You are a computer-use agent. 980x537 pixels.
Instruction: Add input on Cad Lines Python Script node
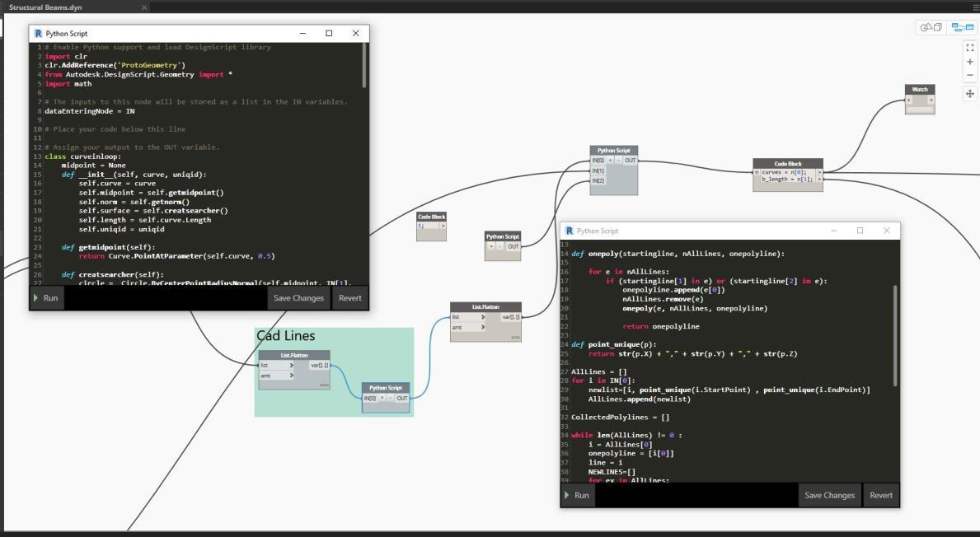382,398
